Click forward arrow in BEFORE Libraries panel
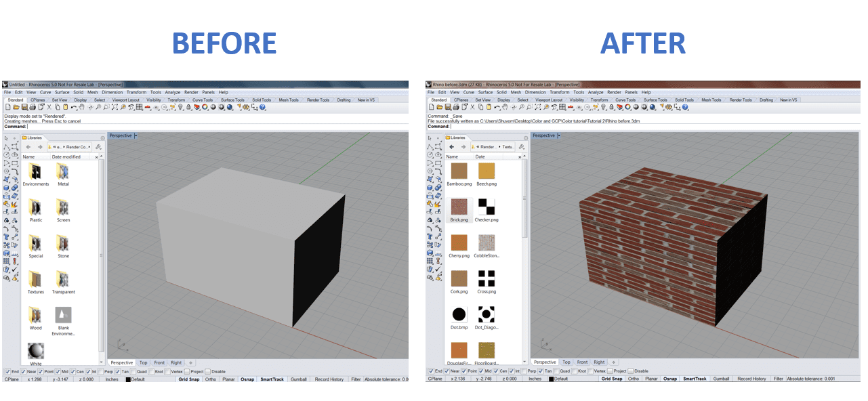868x401 pixels. (40, 147)
